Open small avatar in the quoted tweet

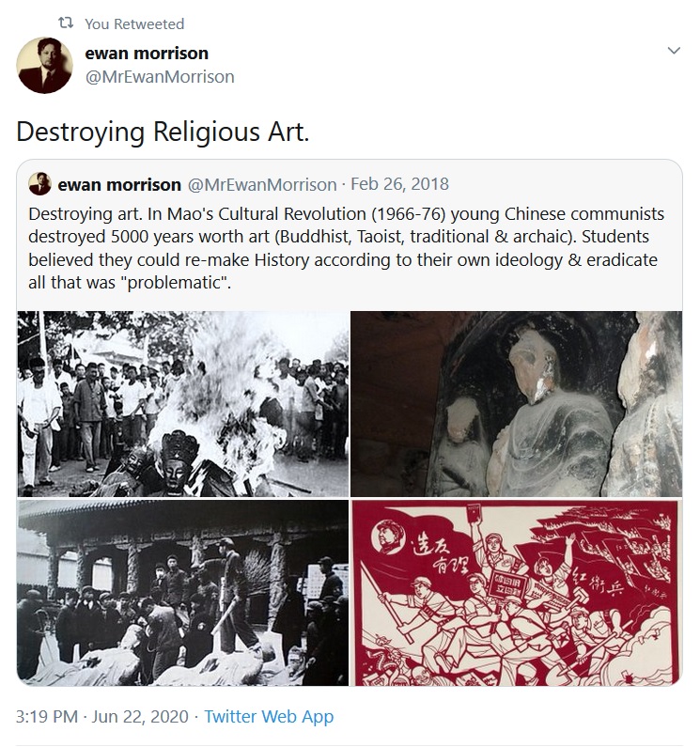[39, 184]
